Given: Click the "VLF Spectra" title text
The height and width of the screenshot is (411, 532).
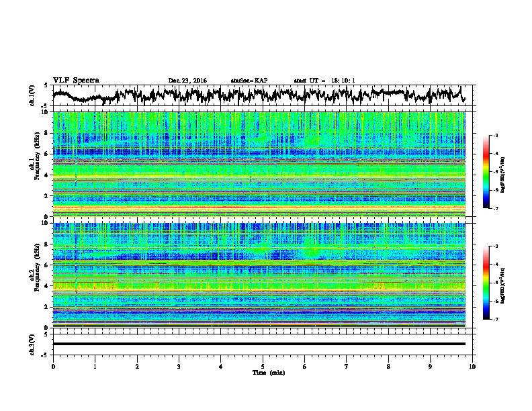Looking at the screenshot, I should (x=76, y=81).
